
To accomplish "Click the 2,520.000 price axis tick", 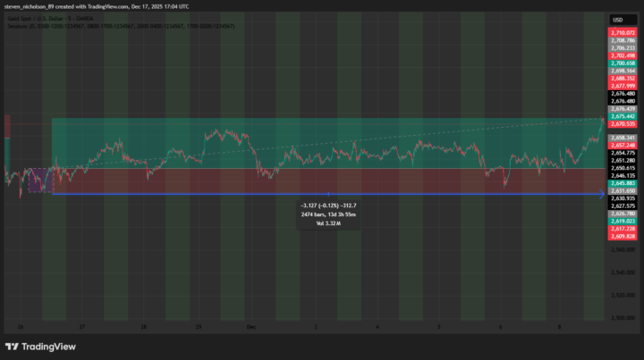I will tap(623, 295).
